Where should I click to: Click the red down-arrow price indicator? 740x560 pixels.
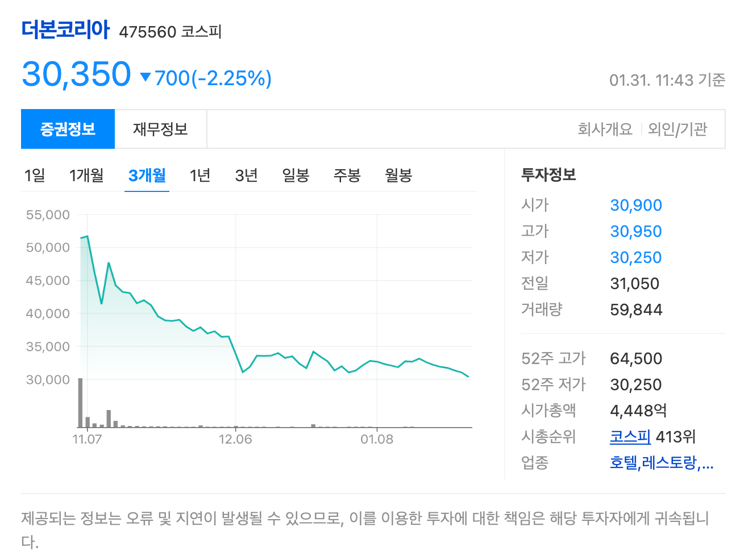(x=146, y=77)
